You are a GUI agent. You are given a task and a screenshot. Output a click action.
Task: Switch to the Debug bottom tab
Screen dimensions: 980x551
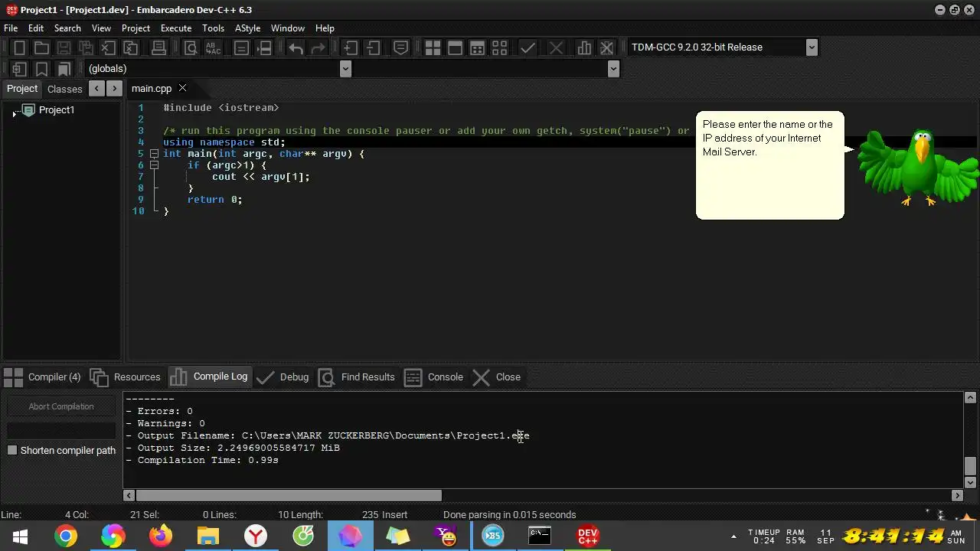point(283,377)
